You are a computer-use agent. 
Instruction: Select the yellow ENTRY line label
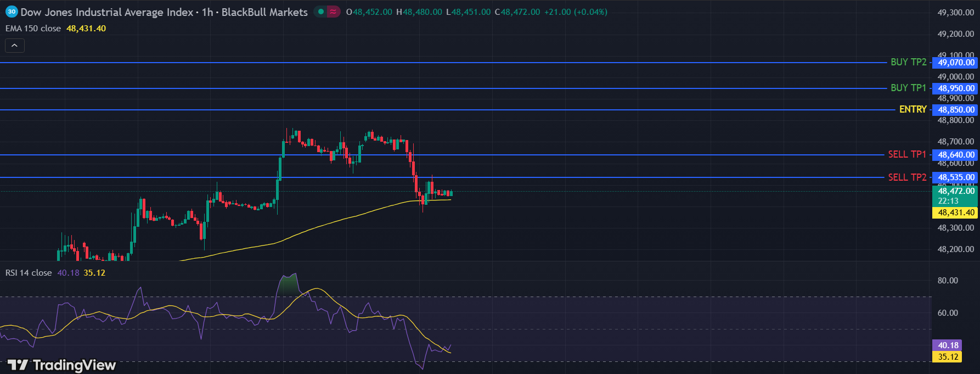click(x=913, y=109)
